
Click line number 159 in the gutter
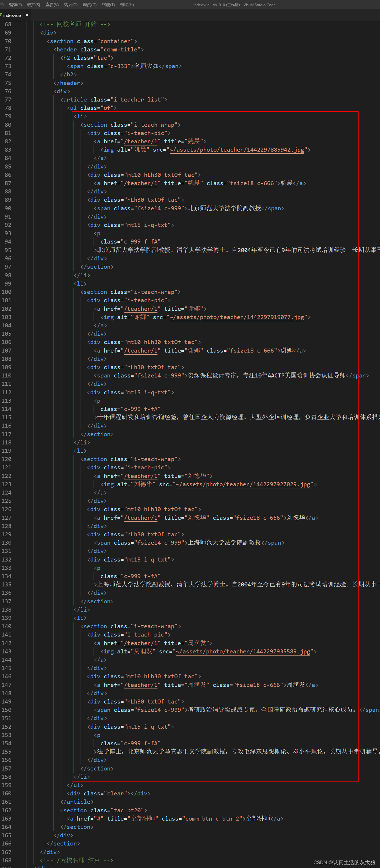coord(6,785)
